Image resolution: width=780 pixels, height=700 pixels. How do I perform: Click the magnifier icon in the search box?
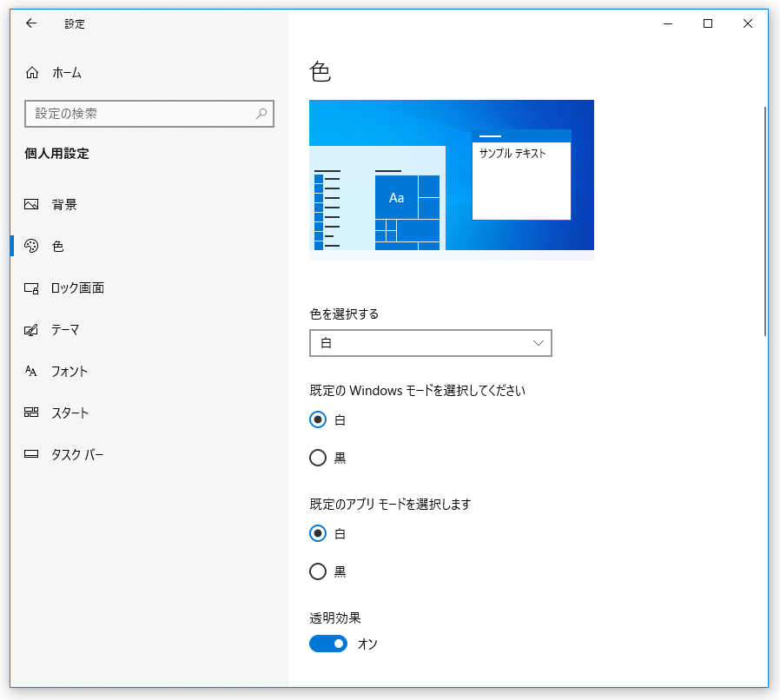(261, 114)
